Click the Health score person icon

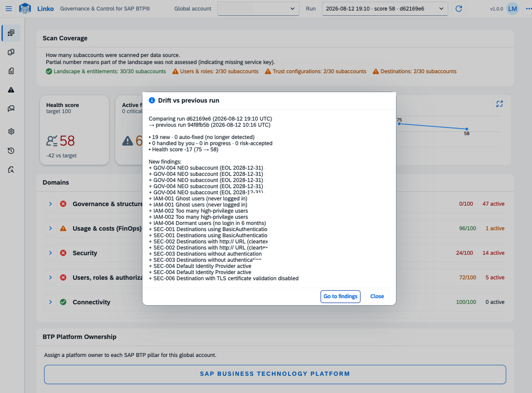point(52,141)
